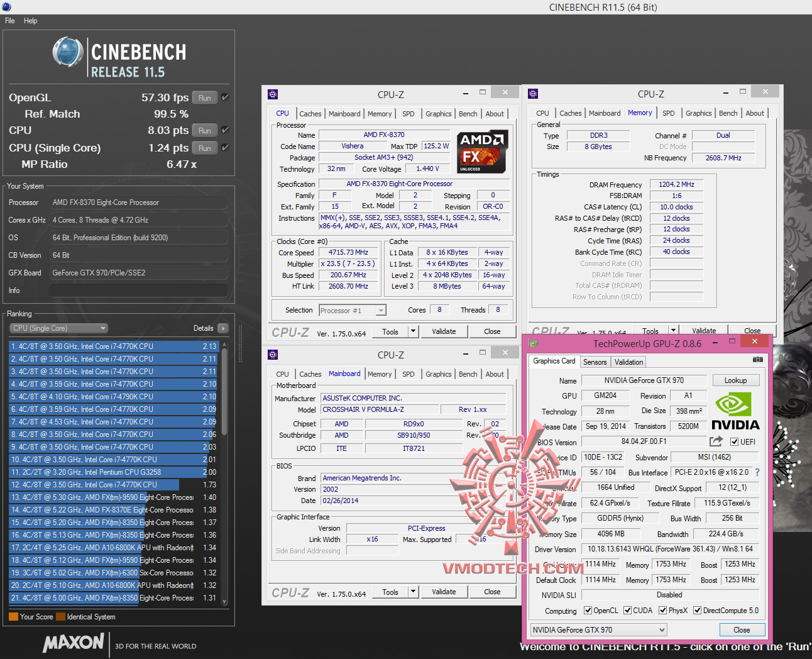Click Validate in top-left CPU-Z window
The image size is (812, 659).
tap(444, 331)
